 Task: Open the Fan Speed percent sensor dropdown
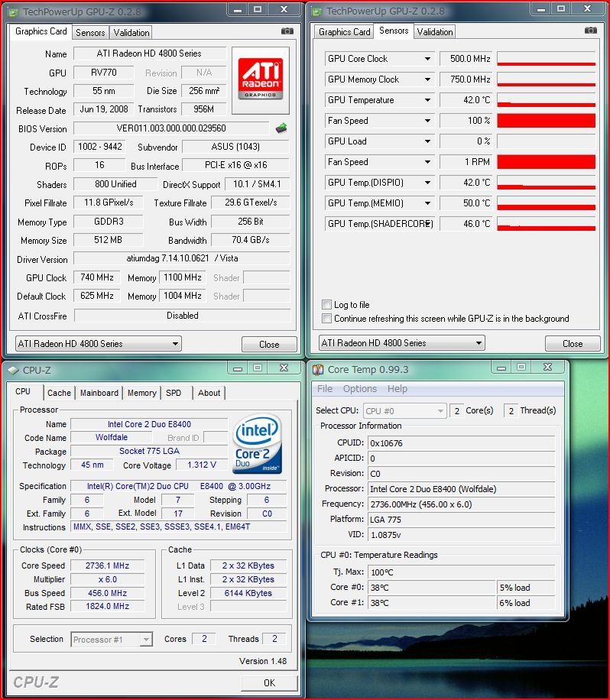pos(427,121)
